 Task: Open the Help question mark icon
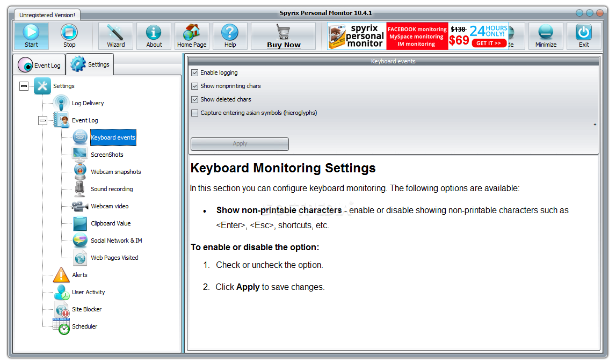point(230,32)
